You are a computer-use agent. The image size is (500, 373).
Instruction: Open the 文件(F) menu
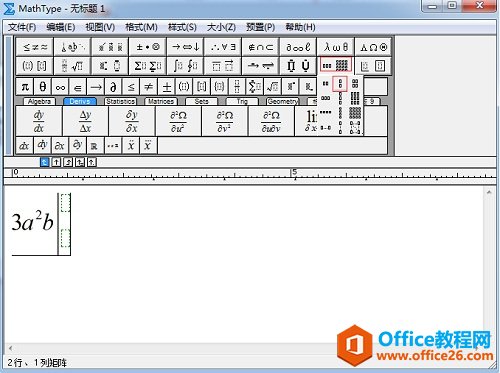coord(22,27)
